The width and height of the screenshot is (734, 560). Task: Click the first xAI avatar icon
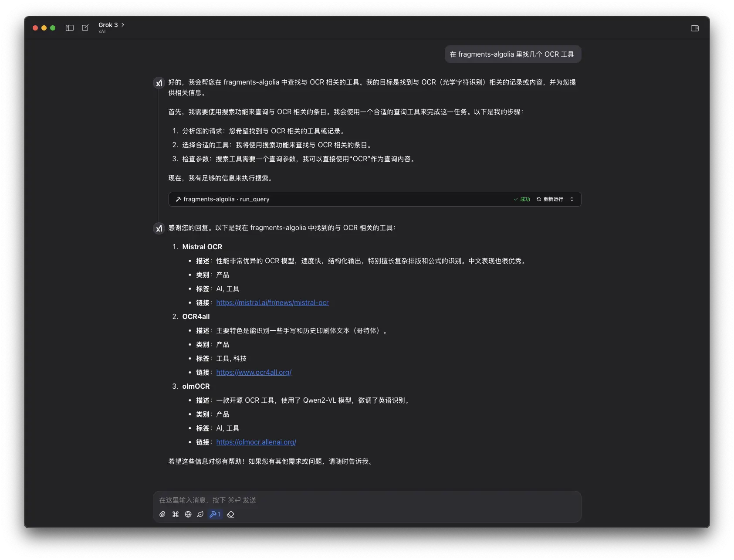(159, 83)
